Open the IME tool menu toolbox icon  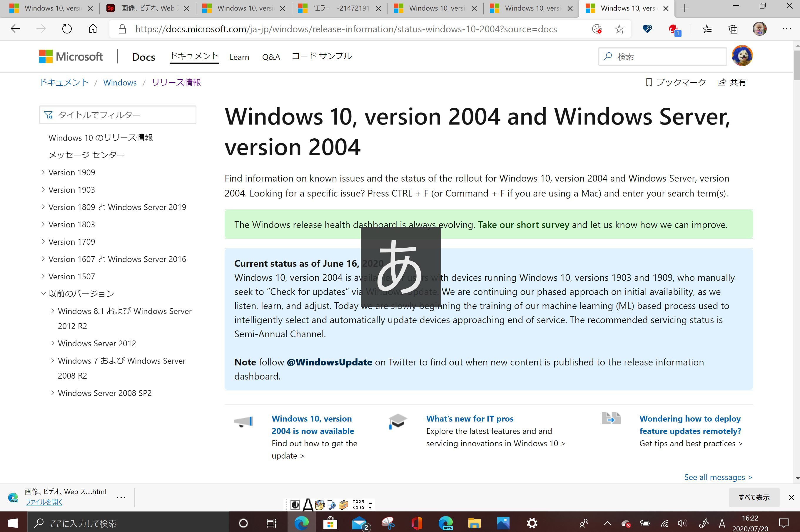(344, 505)
